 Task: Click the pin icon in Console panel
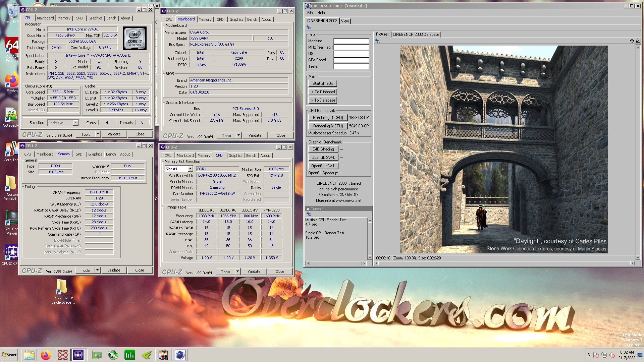309,214
